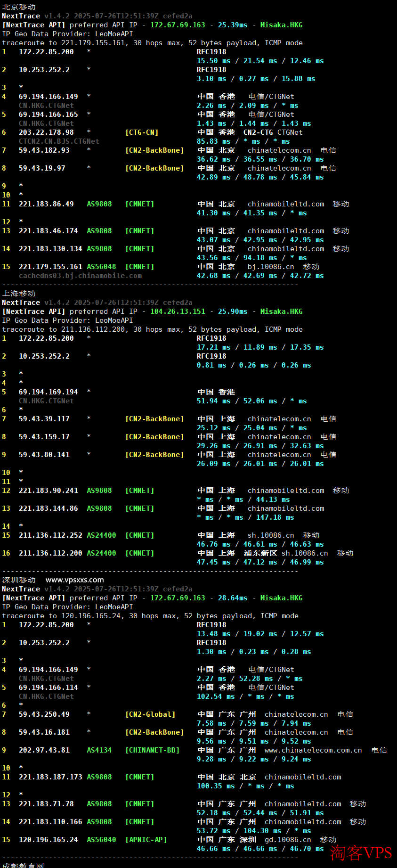Image resolution: width=397 pixels, height=868 pixels.
Task: Click the www.chinatelecom.com.cn domain
Action: [x=313, y=750]
